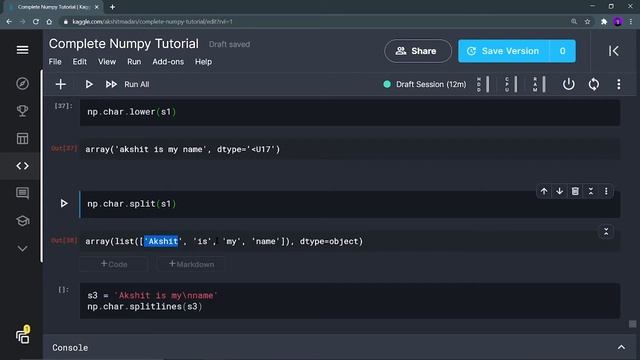Open a new browser tab
Screen dimensions: 640x360
[x=112, y=7]
